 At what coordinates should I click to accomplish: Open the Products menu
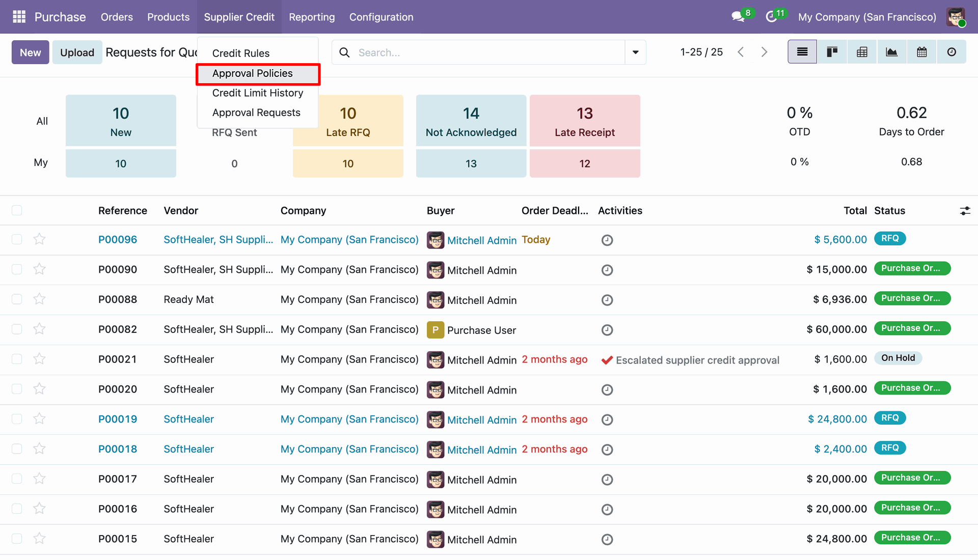[x=168, y=17]
